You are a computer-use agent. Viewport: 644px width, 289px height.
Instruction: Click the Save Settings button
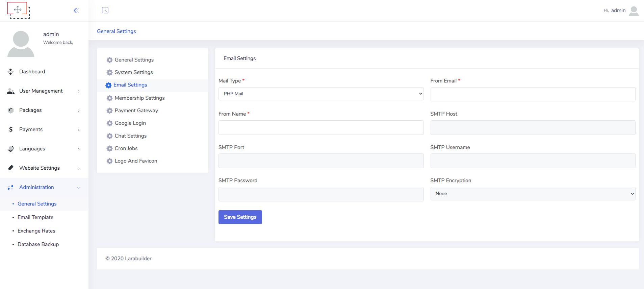[240, 217]
